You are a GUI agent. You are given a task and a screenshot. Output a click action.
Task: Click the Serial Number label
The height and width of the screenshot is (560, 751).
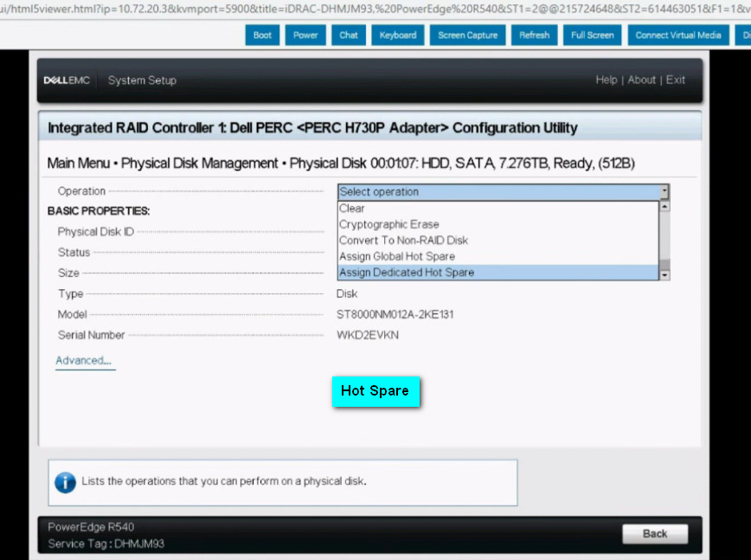[x=91, y=335]
